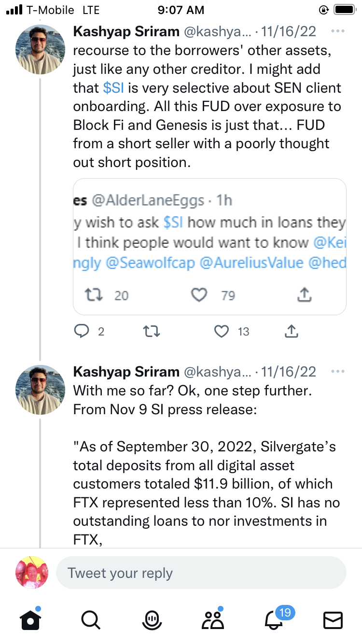Open more options on the second tweet

click(338, 372)
